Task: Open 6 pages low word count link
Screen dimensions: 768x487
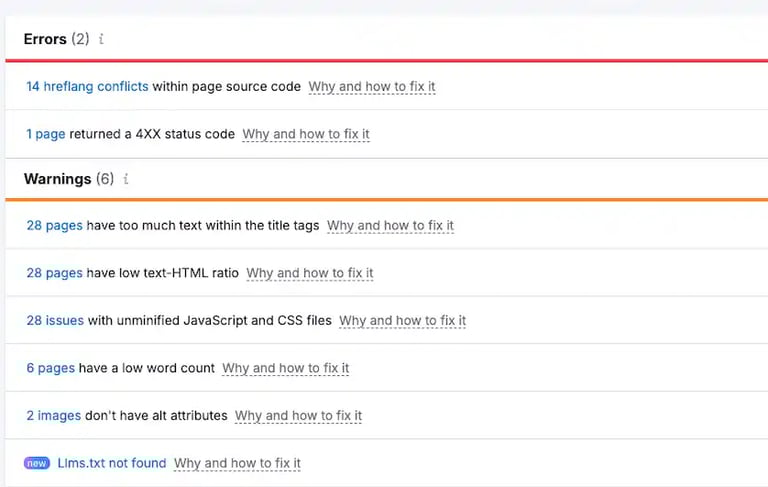Action: coord(50,368)
